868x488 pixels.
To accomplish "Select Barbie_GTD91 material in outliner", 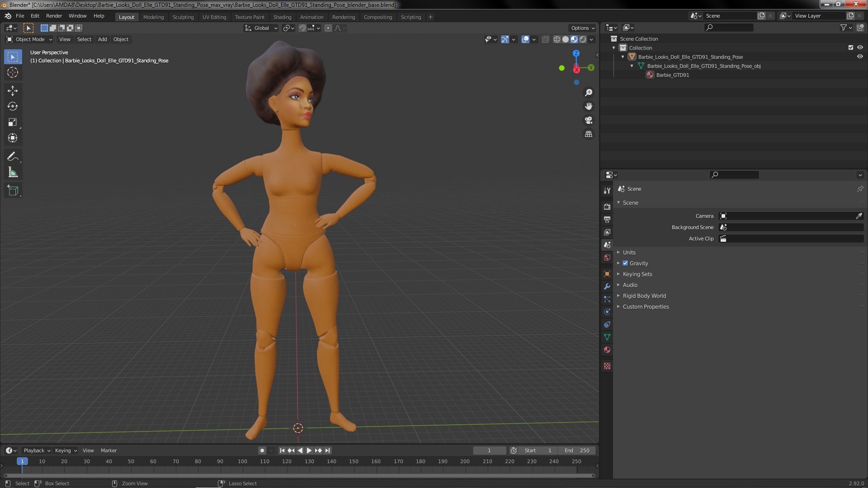I will coord(672,75).
